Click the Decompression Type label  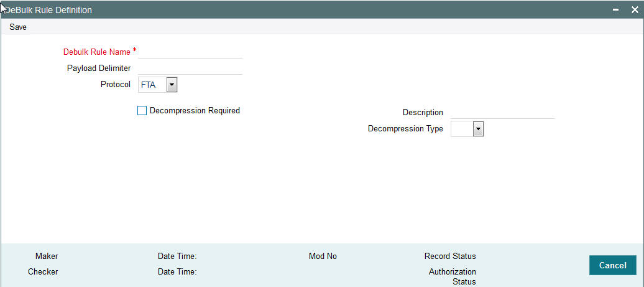405,129
